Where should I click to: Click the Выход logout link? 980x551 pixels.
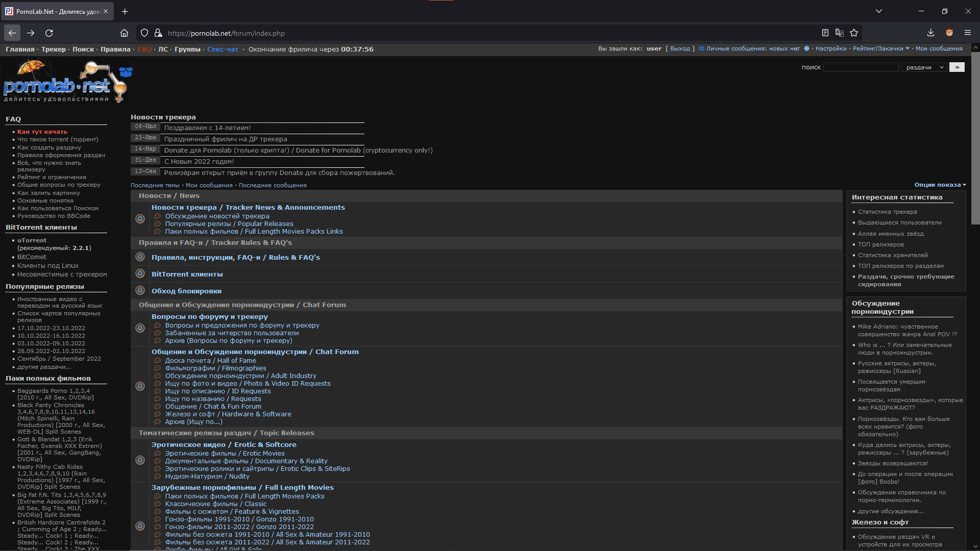pos(680,49)
